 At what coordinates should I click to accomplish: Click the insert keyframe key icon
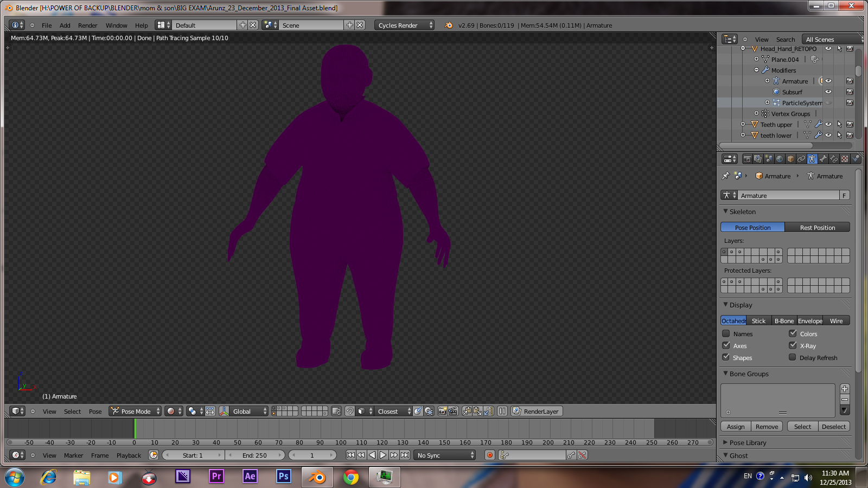point(571,455)
